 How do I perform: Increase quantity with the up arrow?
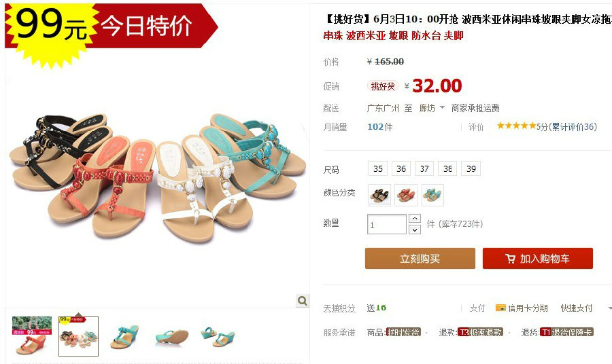[x=415, y=218]
